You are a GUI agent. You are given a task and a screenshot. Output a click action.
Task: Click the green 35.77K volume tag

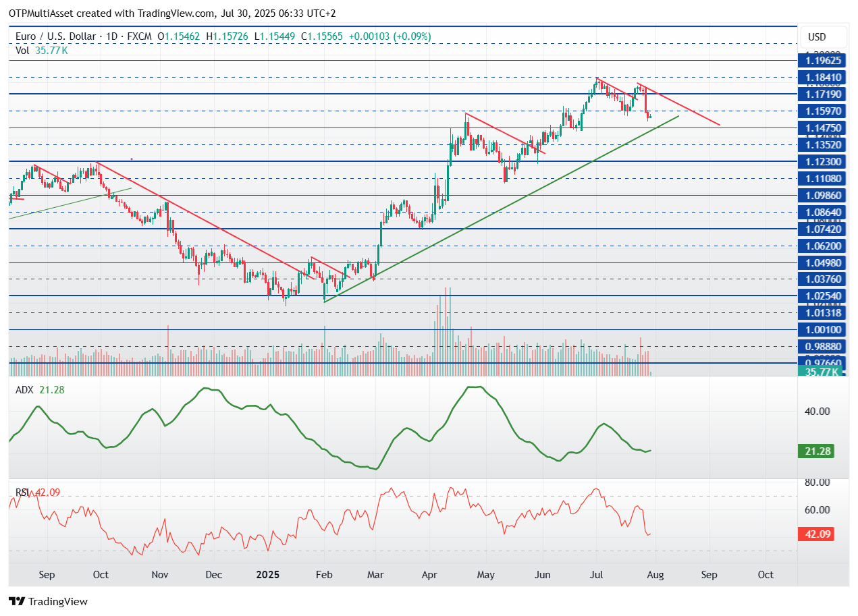(818, 372)
